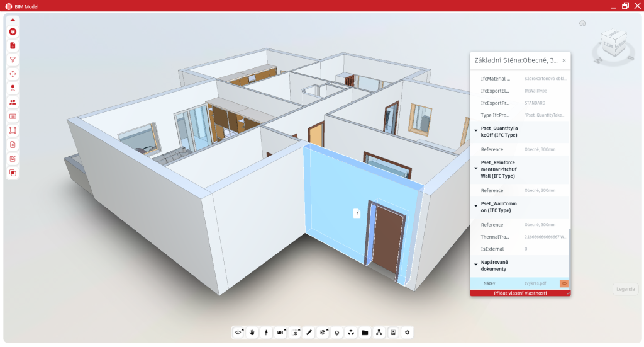Open the model browser tree icon
Image resolution: width=644 pixels, height=347 pixels.
[379, 333]
